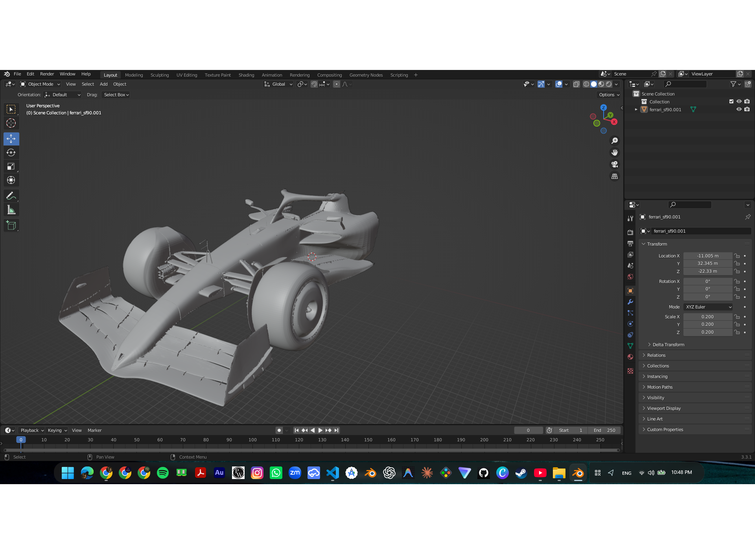Open the File menu

(17, 74)
